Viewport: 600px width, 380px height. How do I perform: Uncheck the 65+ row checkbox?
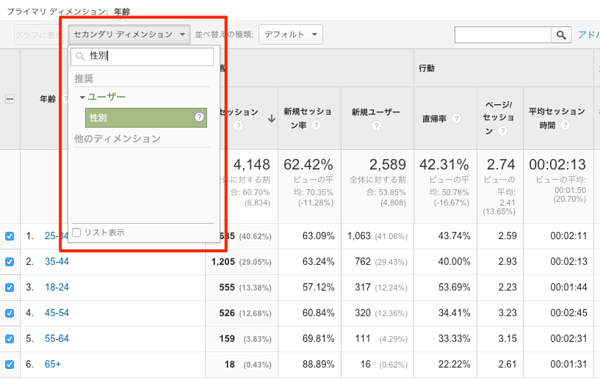coord(10,364)
